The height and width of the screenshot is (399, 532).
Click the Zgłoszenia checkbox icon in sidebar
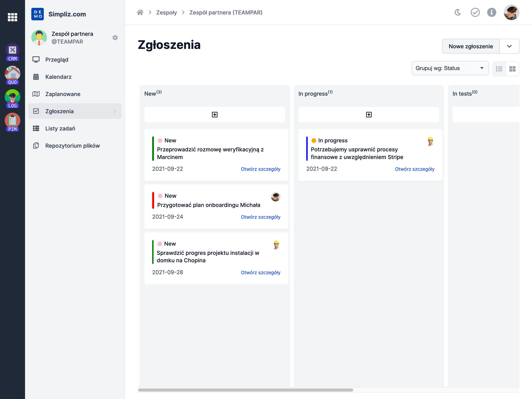pos(36,111)
